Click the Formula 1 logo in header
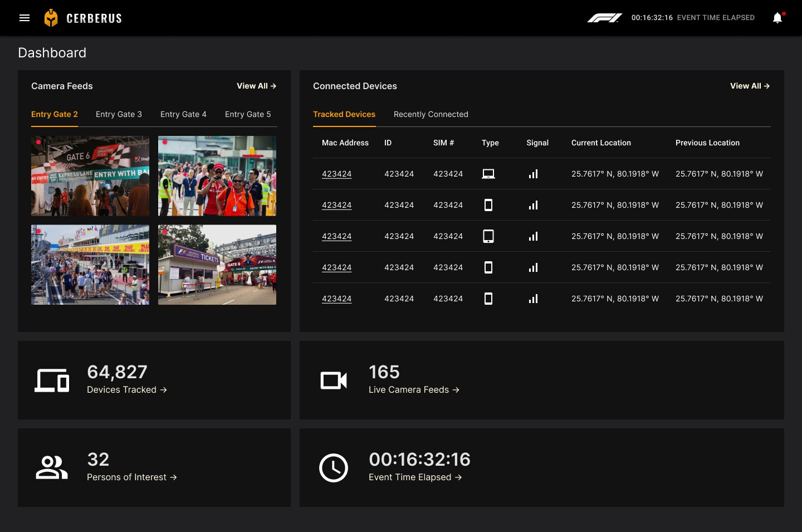The image size is (802, 532). [x=604, y=18]
